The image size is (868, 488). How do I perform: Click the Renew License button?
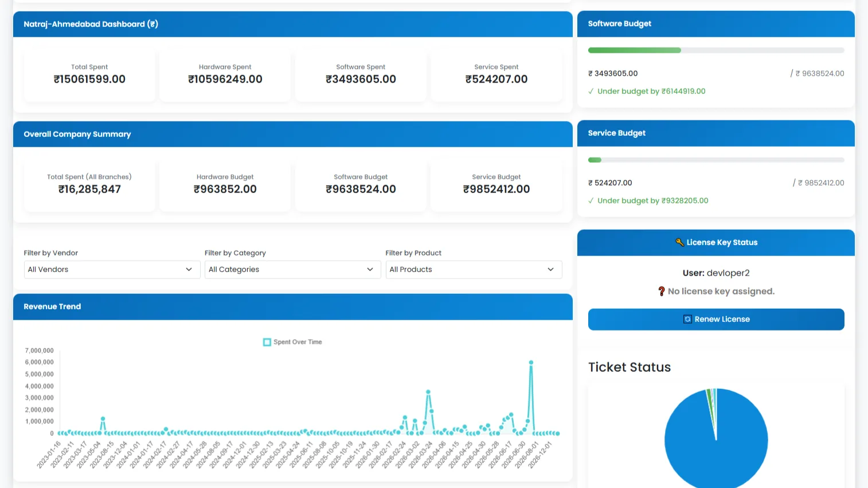pos(716,319)
